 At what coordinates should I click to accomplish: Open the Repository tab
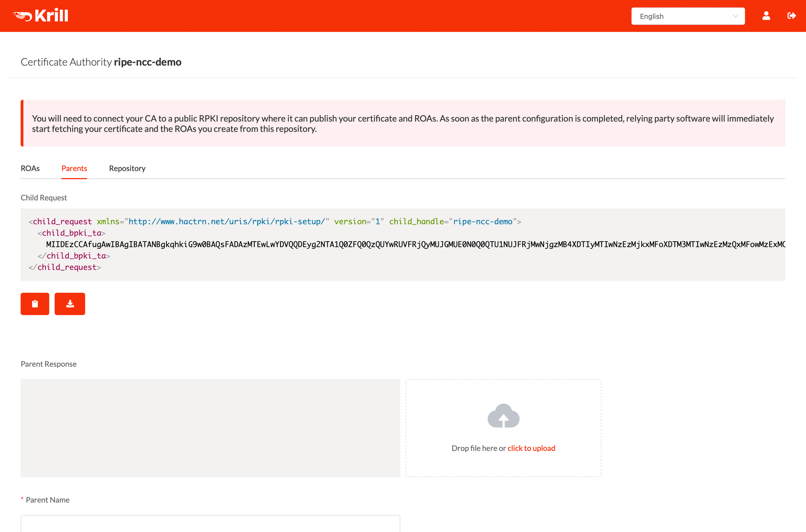coord(127,168)
